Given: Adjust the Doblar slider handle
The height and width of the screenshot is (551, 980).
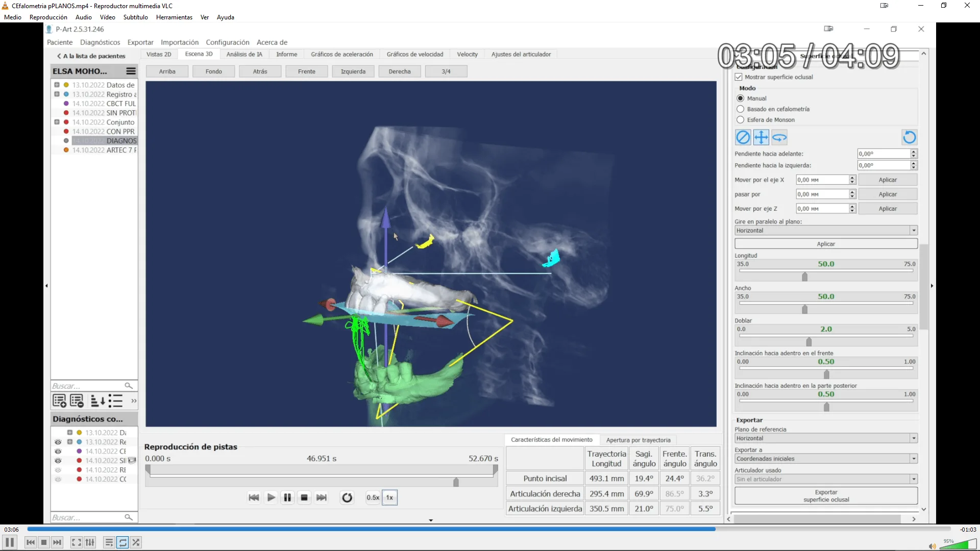Looking at the screenshot, I should [808, 342].
